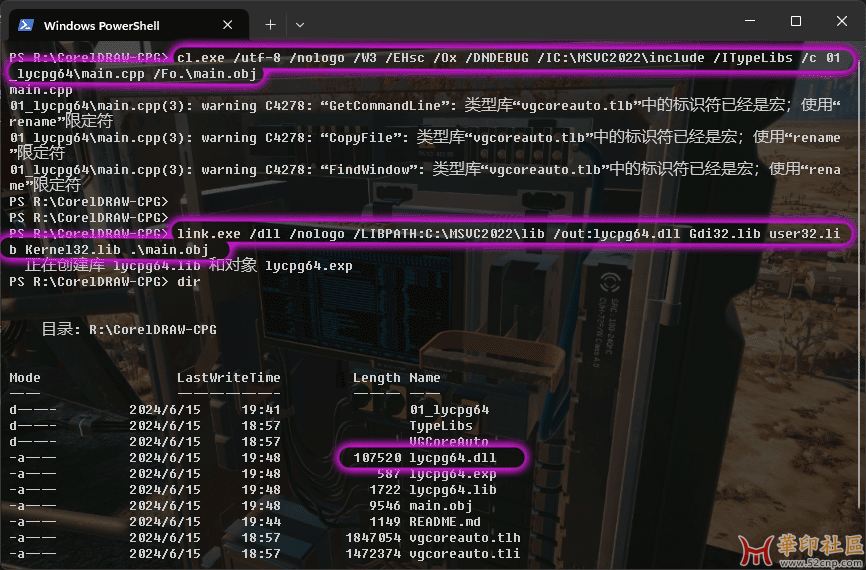
Task: Click the 1847054 file size value
Action: [373, 538]
